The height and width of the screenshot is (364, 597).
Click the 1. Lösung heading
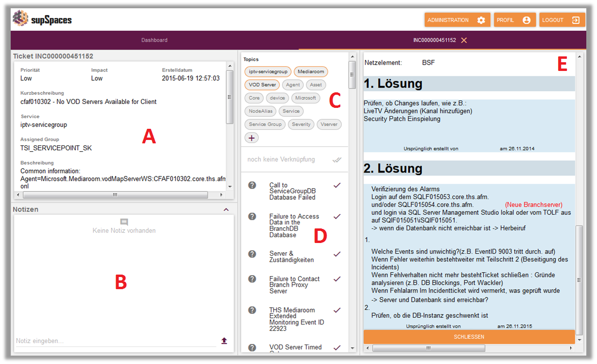click(393, 84)
